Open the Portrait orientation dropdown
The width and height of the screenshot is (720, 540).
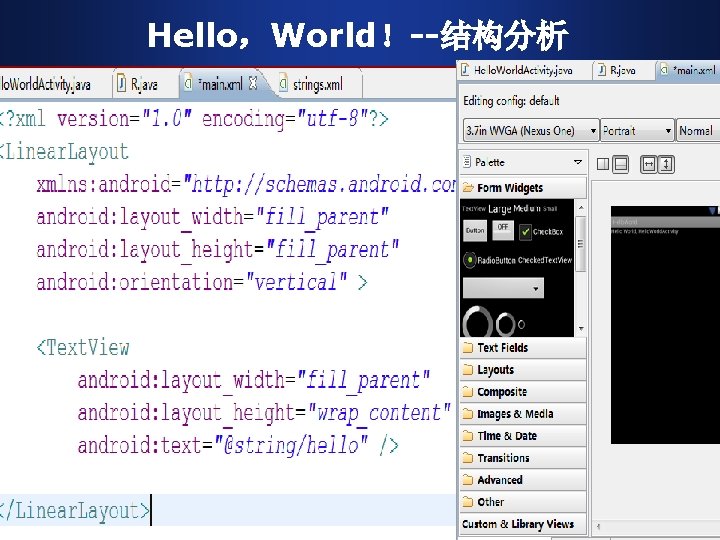[x=637, y=131]
